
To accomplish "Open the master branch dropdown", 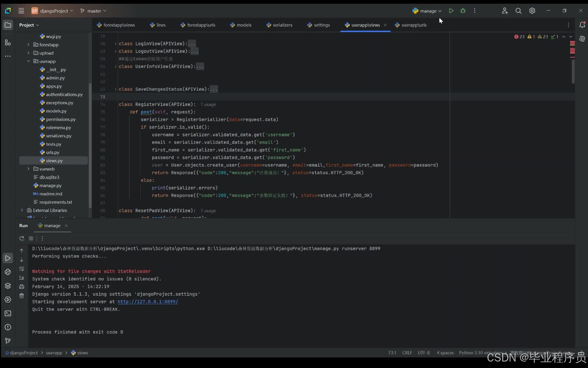I will [93, 11].
